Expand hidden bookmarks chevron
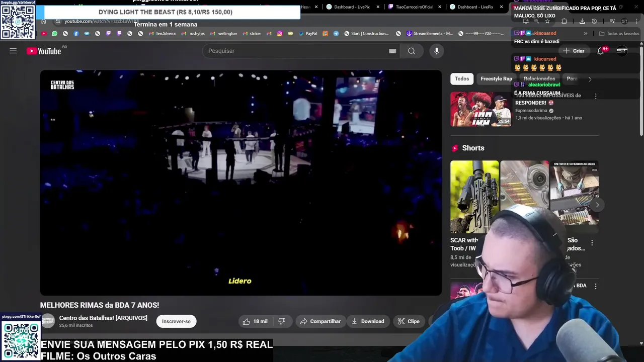644x362 pixels. click(x=585, y=34)
